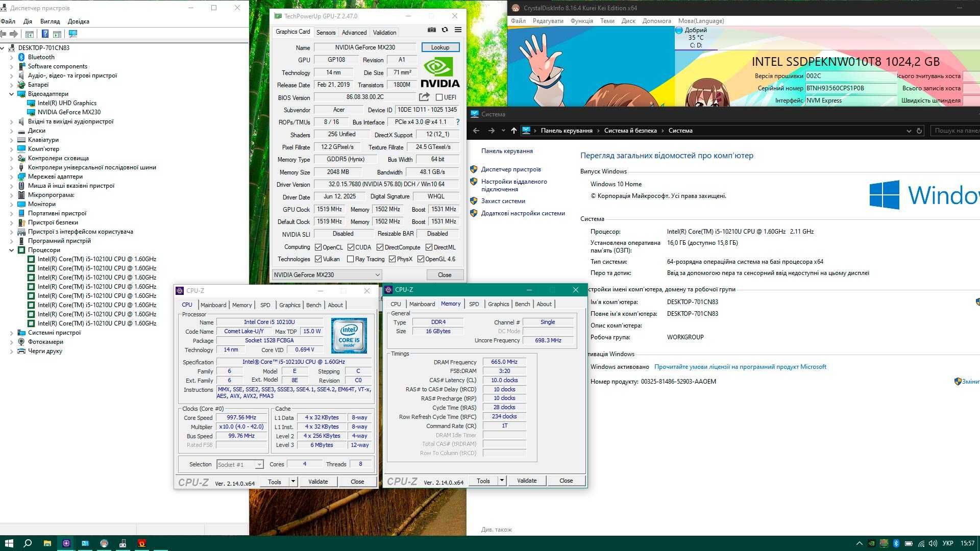The image size is (980, 551).
Task: Toggle the CUDA checkbox
Action: [x=351, y=247]
